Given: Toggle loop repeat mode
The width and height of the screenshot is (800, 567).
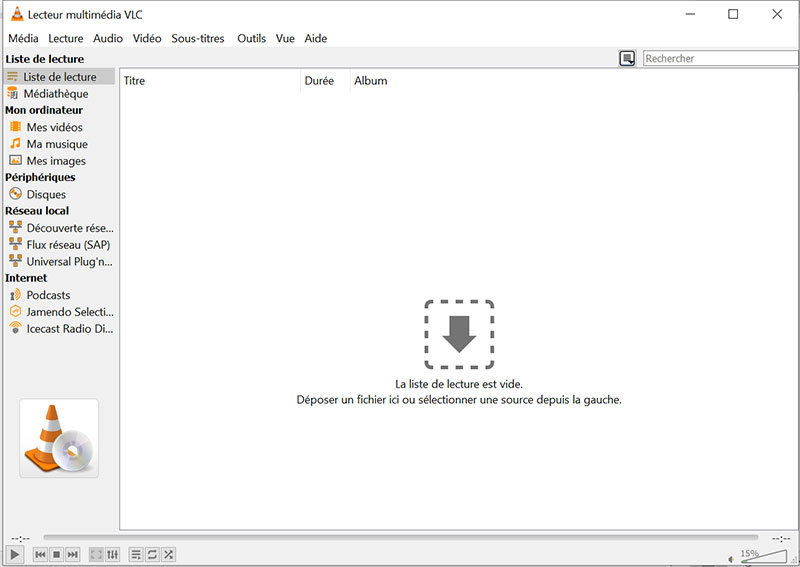Looking at the screenshot, I should 152,554.
